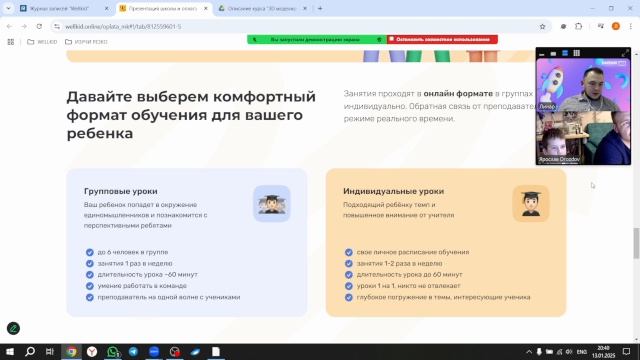Viewport: 640px width, 360px height.
Task: Click the presenter's video tile in call panel
Action: (x=583, y=84)
